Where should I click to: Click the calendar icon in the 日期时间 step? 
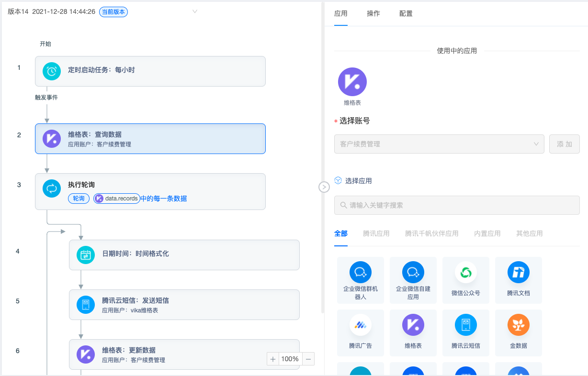(86, 255)
